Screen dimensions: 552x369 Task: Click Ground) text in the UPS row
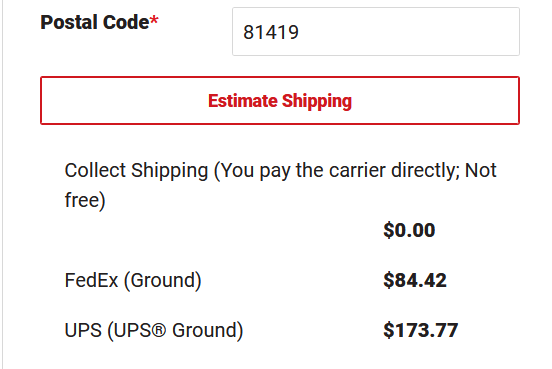pos(207,330)
